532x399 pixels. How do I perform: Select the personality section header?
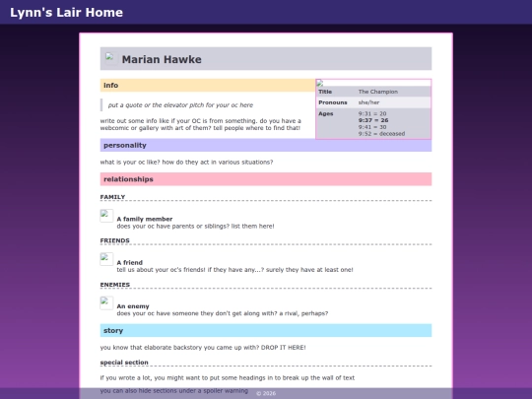[x=266, y=145]
